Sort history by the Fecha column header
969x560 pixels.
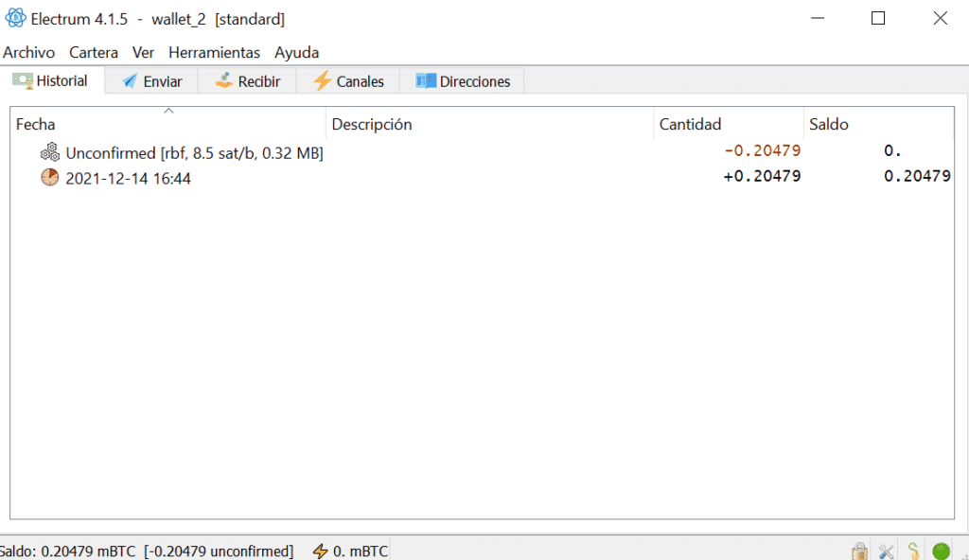tap(36, 124)
